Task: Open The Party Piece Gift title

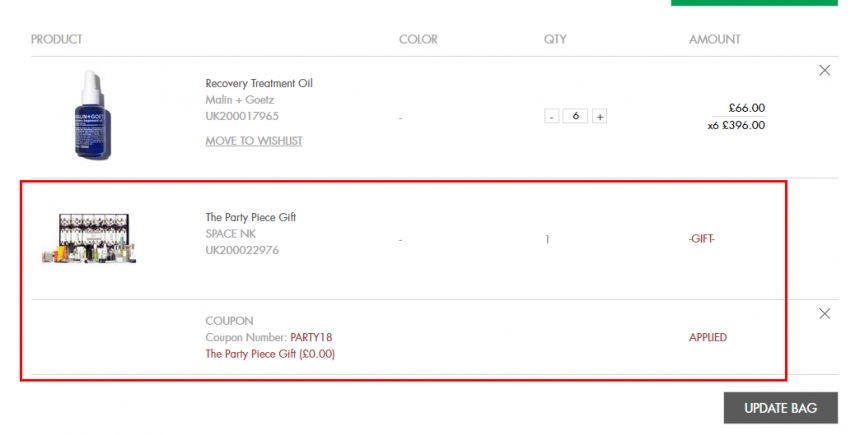Action: coord(250,217)
